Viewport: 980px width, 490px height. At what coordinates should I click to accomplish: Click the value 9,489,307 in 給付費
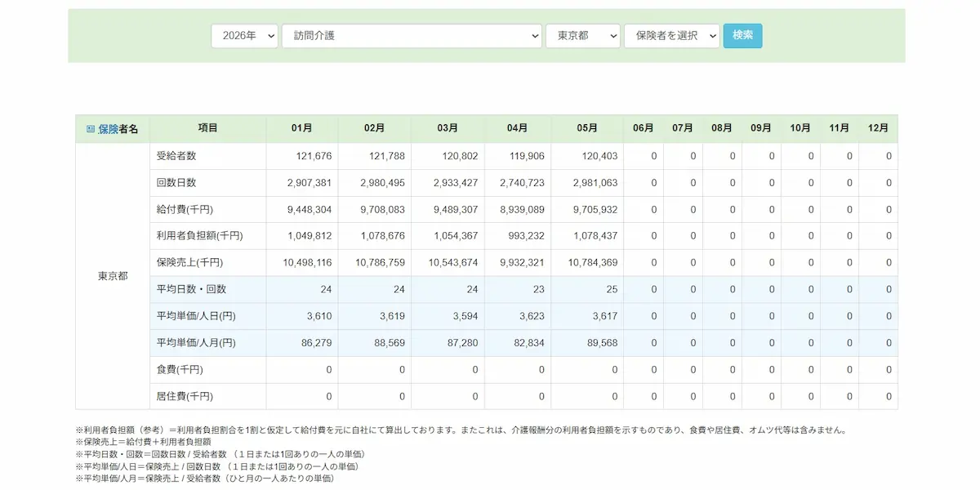click(456, 210)
